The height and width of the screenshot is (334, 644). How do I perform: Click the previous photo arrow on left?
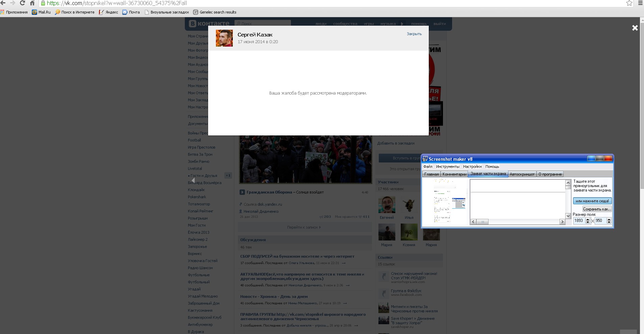tap(193, 181)
